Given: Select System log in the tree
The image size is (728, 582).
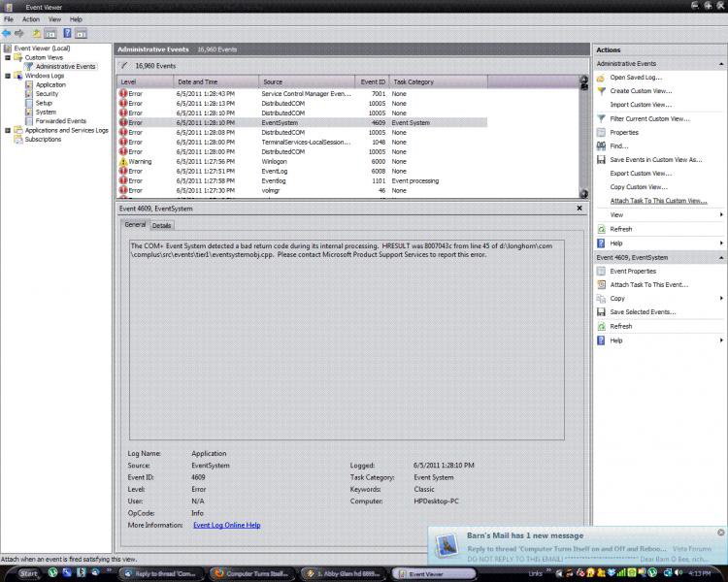Looking at the screenshot, I should tap(46, 112).
